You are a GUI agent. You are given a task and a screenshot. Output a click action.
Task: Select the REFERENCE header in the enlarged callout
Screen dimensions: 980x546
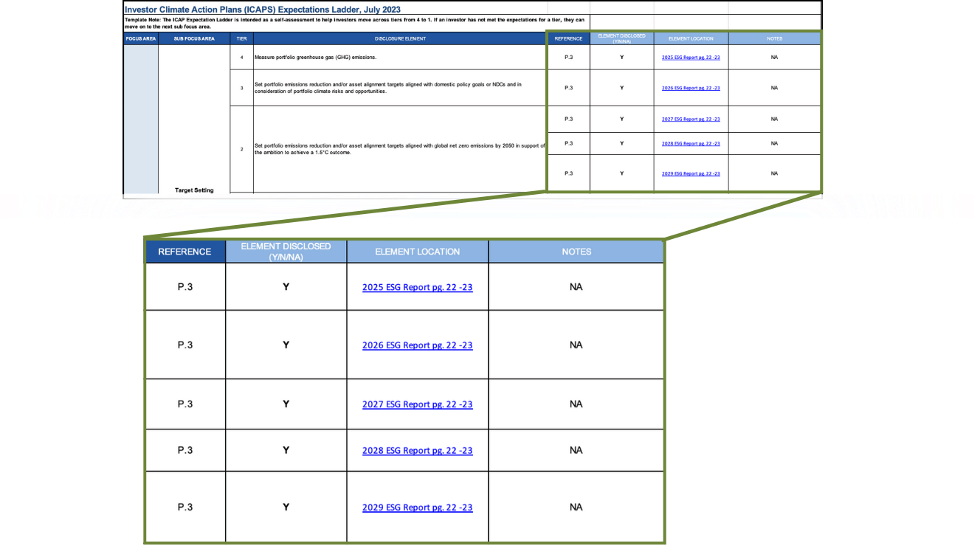[x=184, y=252]
